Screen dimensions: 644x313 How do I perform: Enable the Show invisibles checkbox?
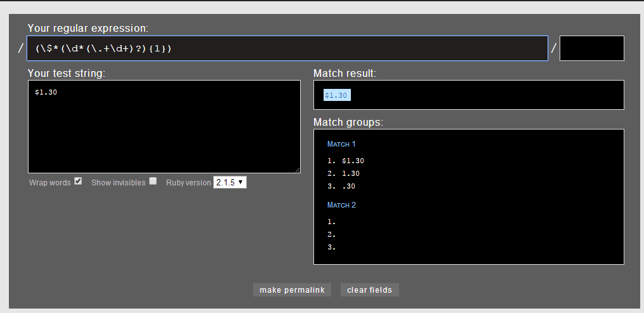point(153,181)
